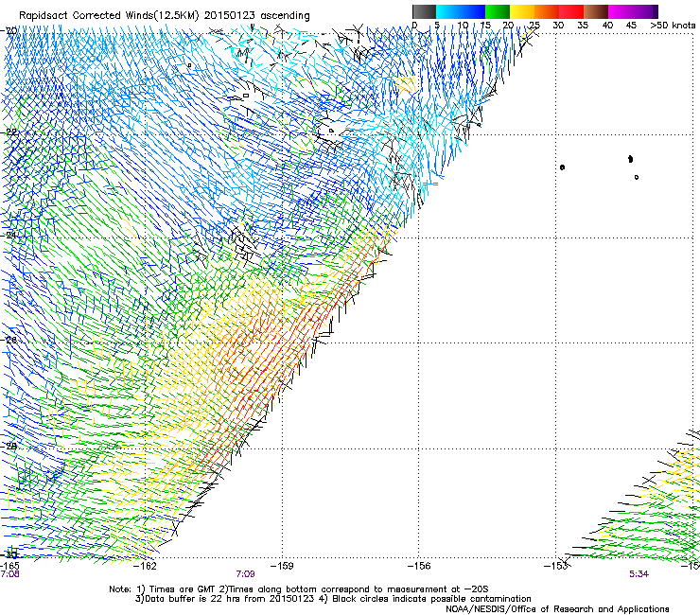Click the chart title 'Rapidscat Corrected Winds(12.5KM)'

click(109, 16)
